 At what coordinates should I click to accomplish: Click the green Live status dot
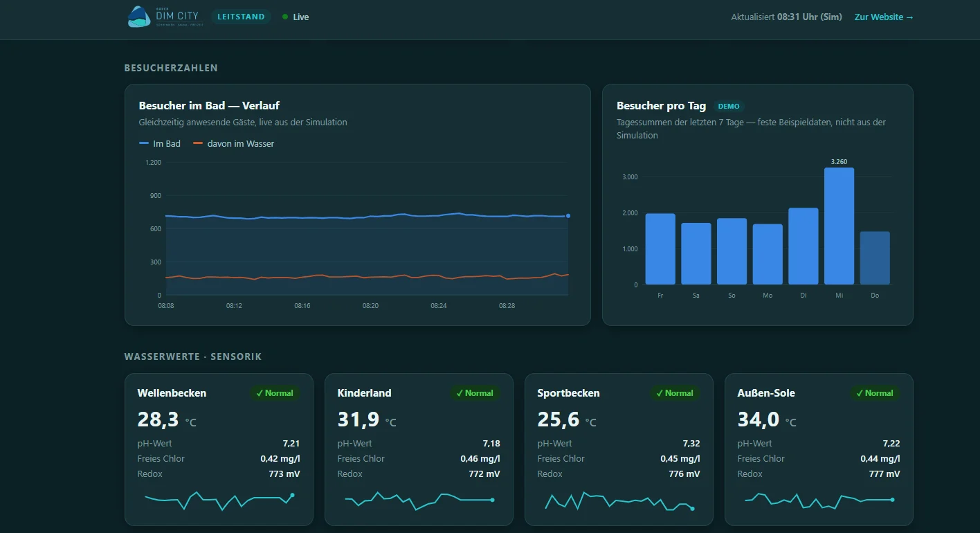pyautogui.click(x=285, y=17)
